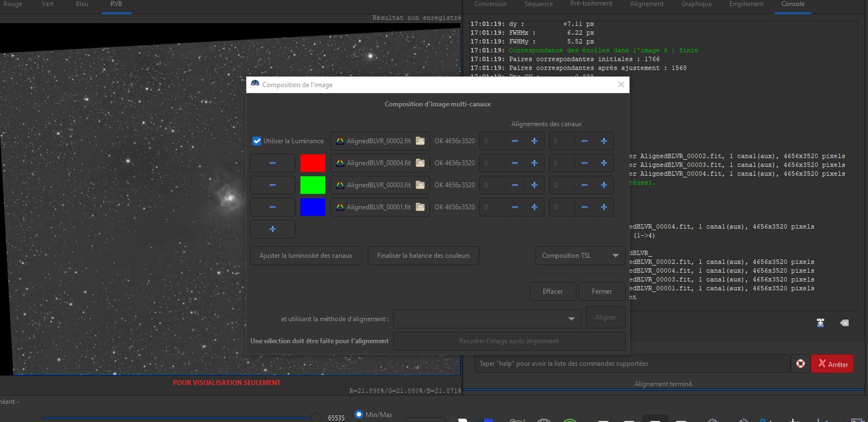Image resolution: width=868 pixels, height=422 pixels.
Task: Open the green layer color swatch
Action: 312,185
